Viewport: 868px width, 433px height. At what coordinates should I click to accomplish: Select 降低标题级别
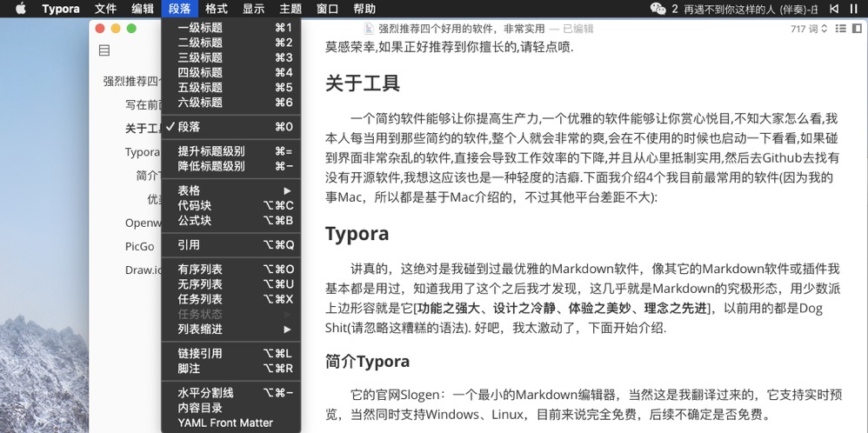(x=230, y=166)
